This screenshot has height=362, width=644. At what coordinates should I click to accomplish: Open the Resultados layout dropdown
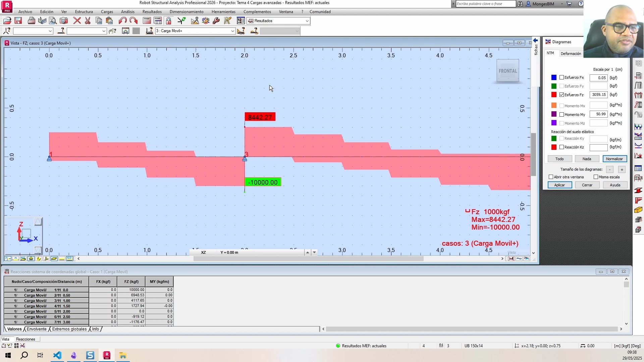pyautogui.click(x=307, y=21)
